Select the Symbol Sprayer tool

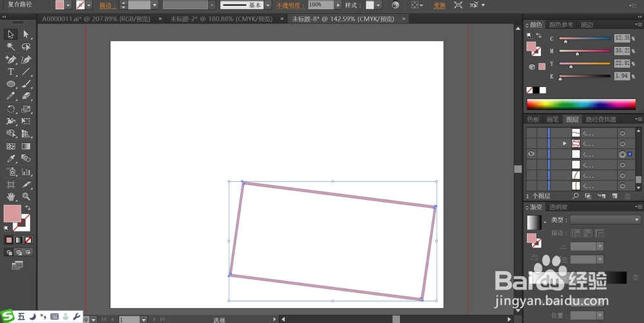[x=11, y=171]
